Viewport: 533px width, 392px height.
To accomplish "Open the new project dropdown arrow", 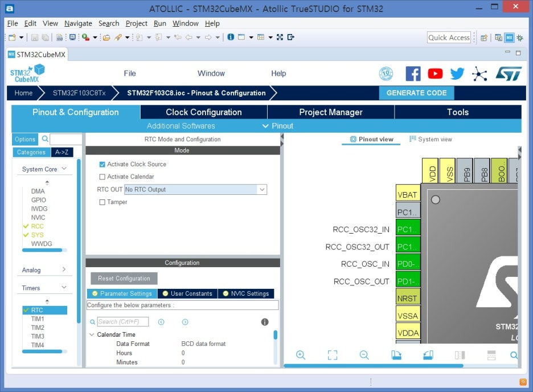I will (21, 37).
